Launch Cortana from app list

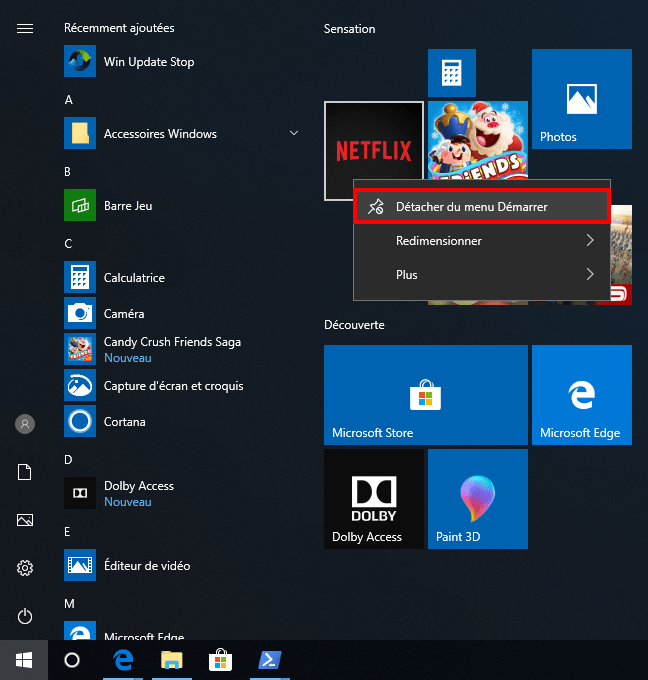(182, 421)
